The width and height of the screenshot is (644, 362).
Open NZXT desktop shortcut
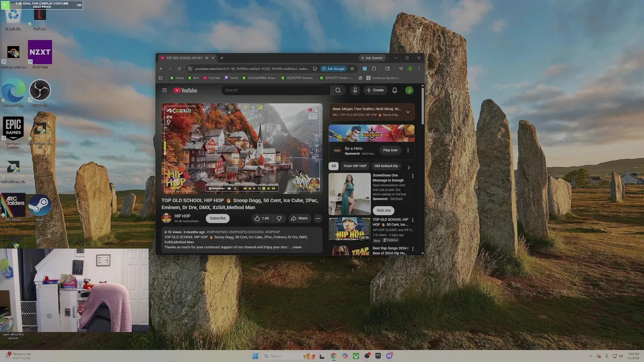tap(40, 54)
